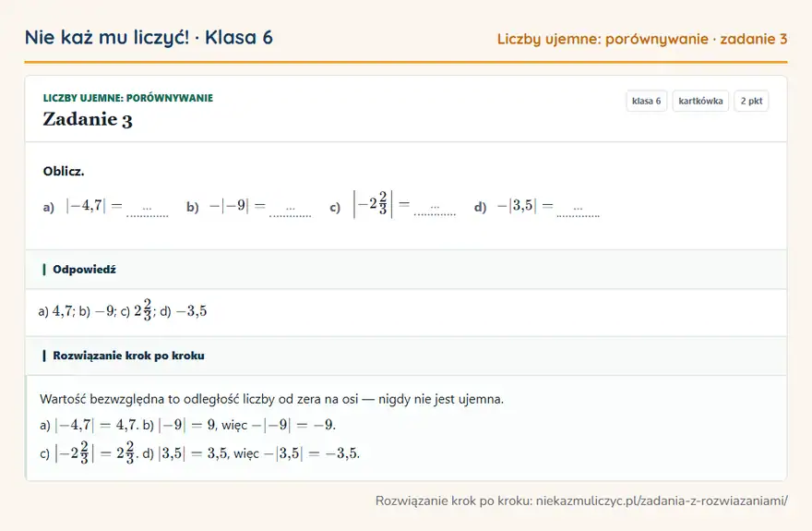Click the expression |−4,7| in part a)
Image resolution: width=812 pixels, height=531 pixels.
tap(86, 206)
